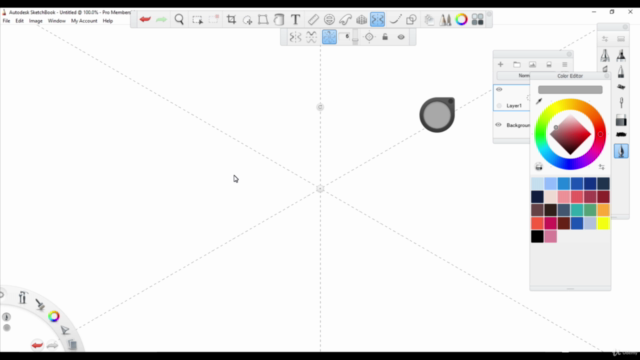
Task: Hide symmetry lines with the eye icon
Action: (x=401, y=37)
